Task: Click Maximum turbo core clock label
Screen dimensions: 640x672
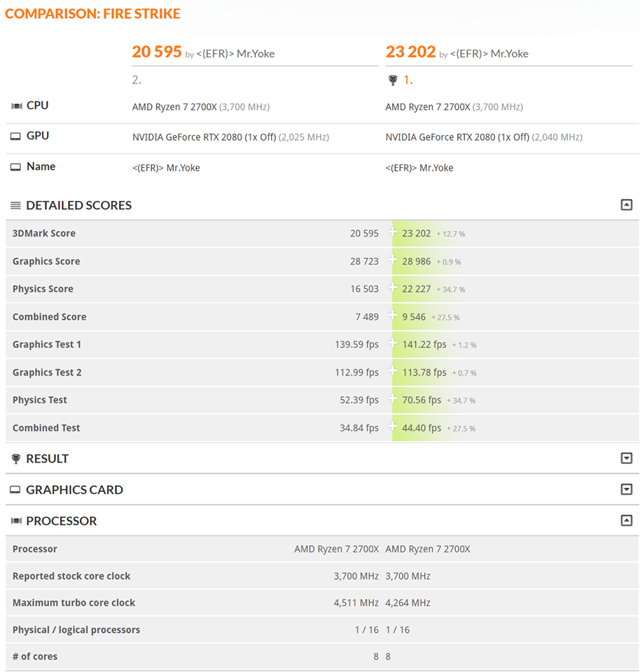Action: (74, 603)
